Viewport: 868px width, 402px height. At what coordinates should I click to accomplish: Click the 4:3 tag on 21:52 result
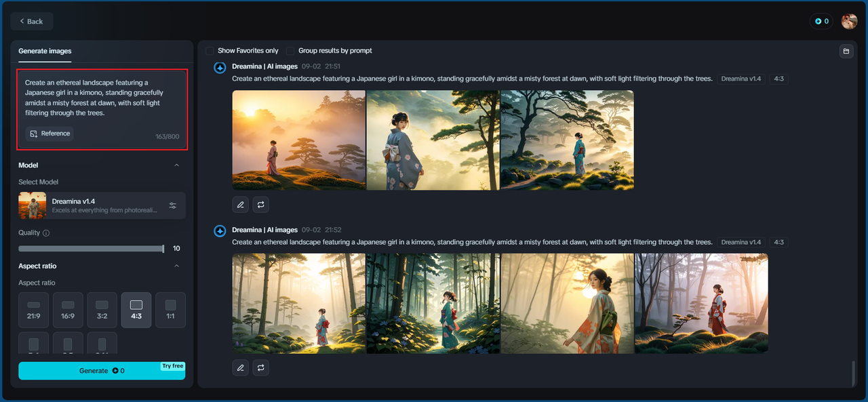pyautogui.click(x=778, y=242)
